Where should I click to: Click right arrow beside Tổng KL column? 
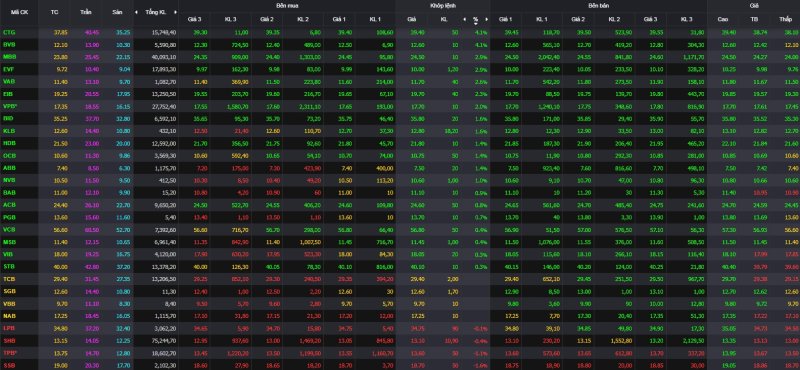[175, 11]
